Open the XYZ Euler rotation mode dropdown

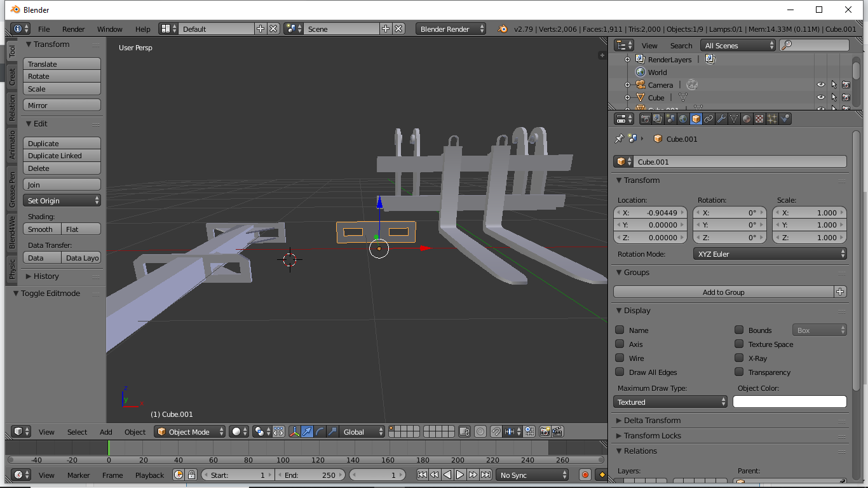(x=770, y=254)
